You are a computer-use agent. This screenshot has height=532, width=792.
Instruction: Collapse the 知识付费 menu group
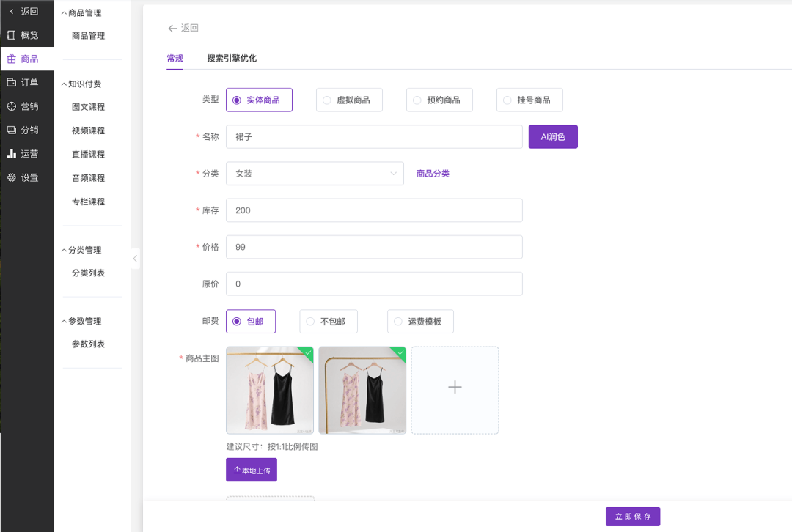(x=65, y=84)
